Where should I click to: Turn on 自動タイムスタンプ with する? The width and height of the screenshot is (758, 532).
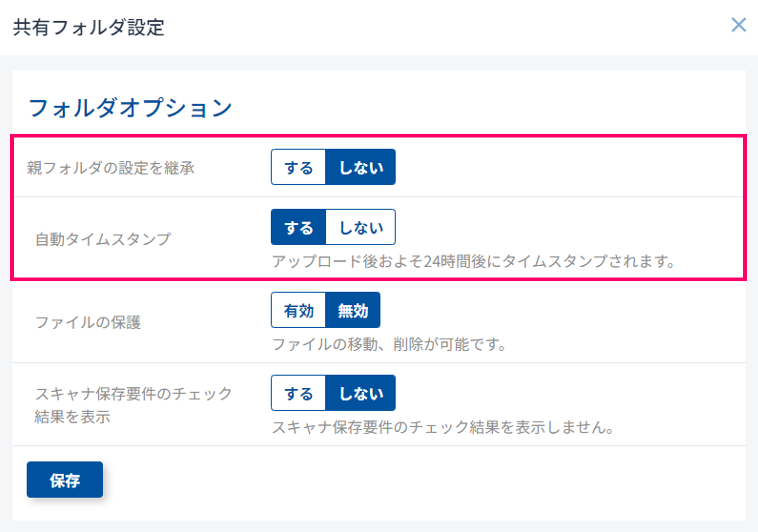pyautogui.click(x=298, y=227)
